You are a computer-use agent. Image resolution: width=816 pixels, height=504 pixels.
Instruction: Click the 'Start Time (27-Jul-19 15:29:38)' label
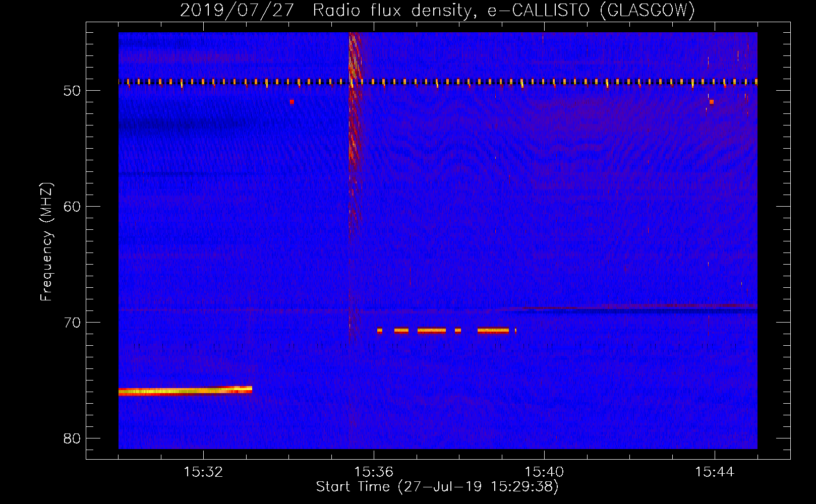point(437,487)
